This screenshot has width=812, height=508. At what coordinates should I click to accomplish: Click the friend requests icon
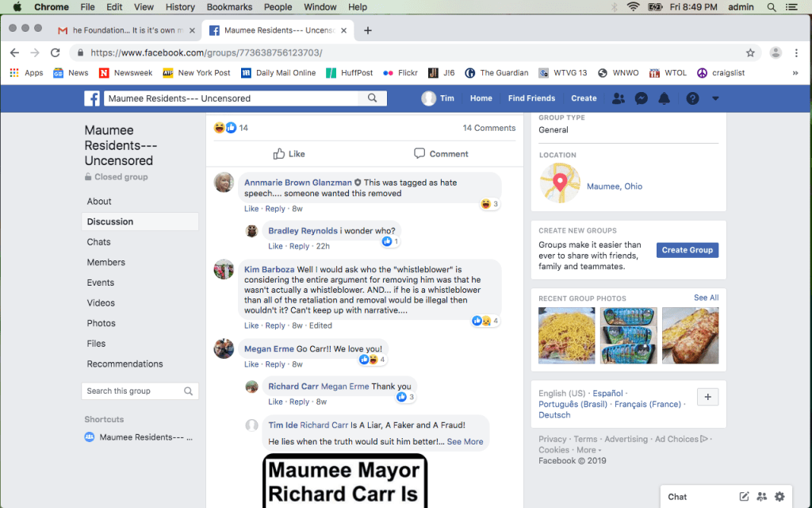pyautogui.click(x=619, y=98)
